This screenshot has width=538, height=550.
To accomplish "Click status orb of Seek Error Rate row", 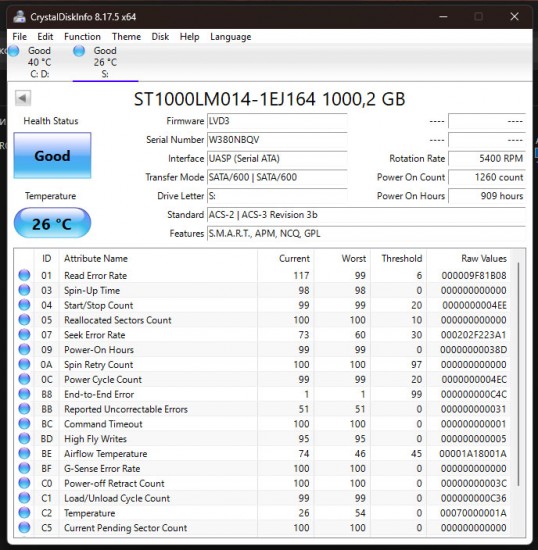I will [24, 335].
